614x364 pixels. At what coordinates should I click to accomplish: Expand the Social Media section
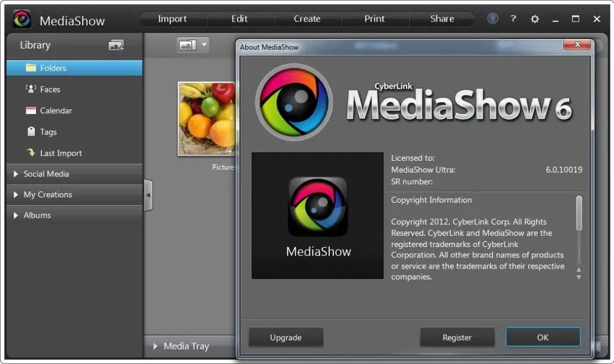pos(74,174)
